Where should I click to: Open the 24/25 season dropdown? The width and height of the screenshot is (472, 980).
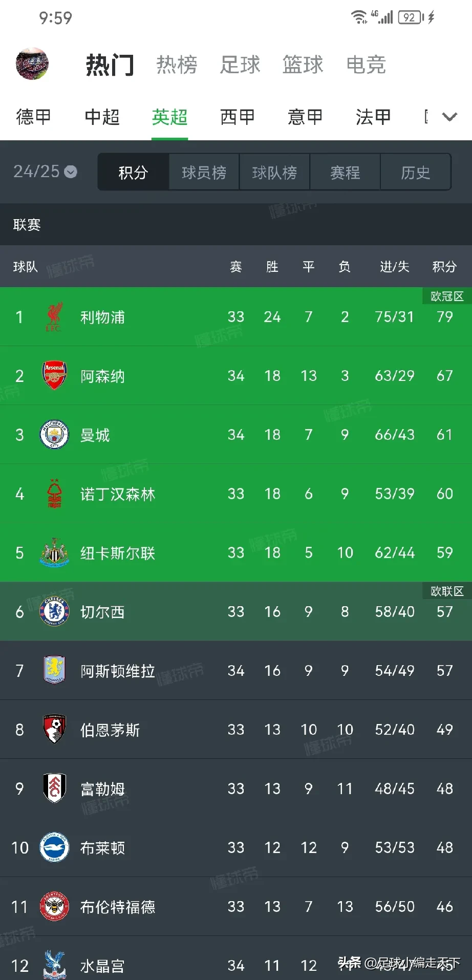(x=45, y=172)
